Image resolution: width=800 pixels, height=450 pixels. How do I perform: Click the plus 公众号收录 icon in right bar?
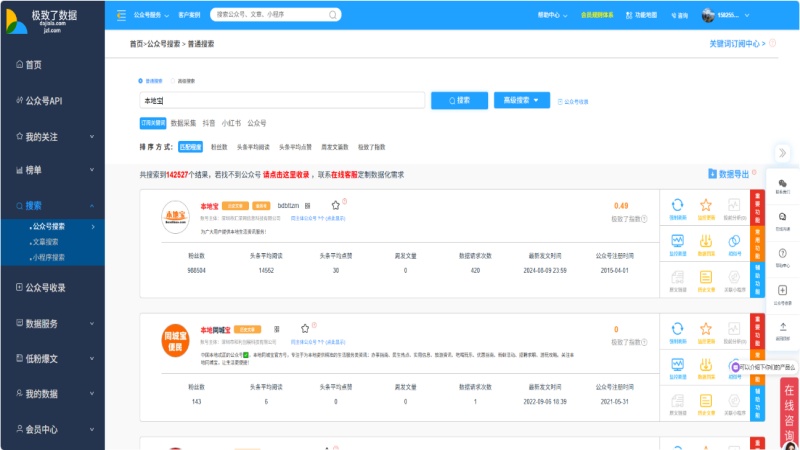783,290
